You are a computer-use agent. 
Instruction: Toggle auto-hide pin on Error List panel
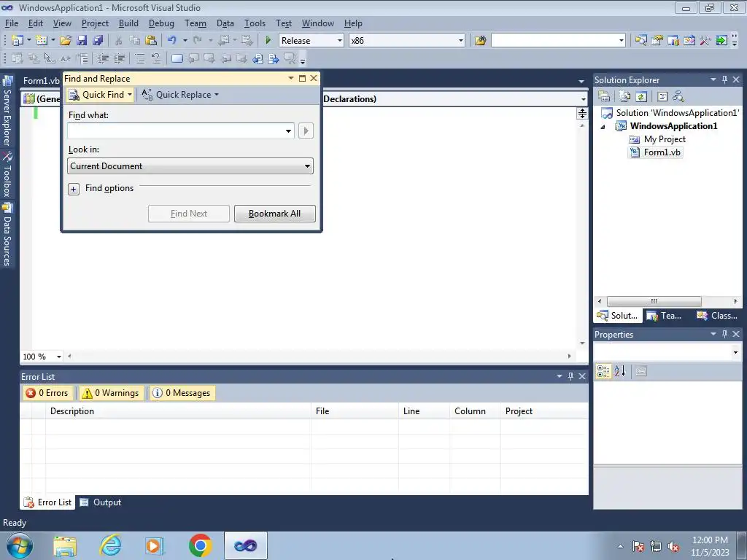pos(570,376)
